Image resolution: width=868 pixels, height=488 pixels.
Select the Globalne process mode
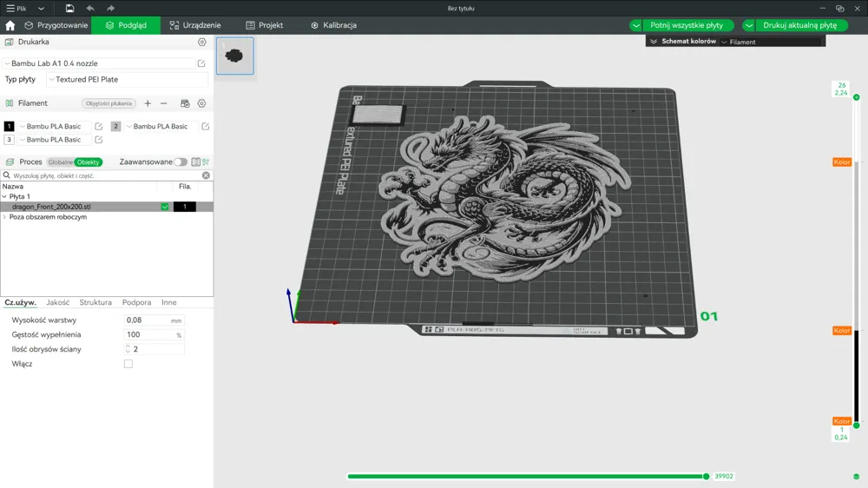60,162
